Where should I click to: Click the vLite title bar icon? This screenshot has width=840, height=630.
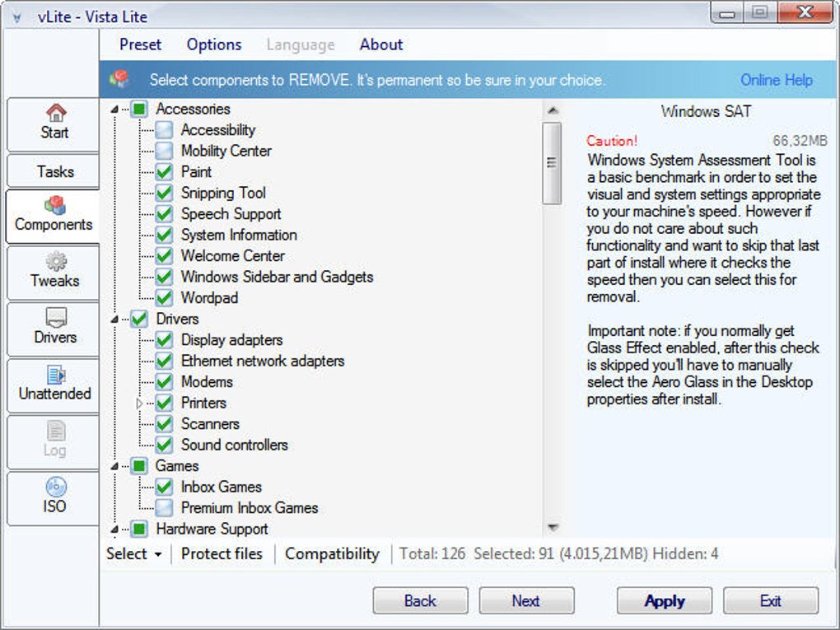(16, 17)
